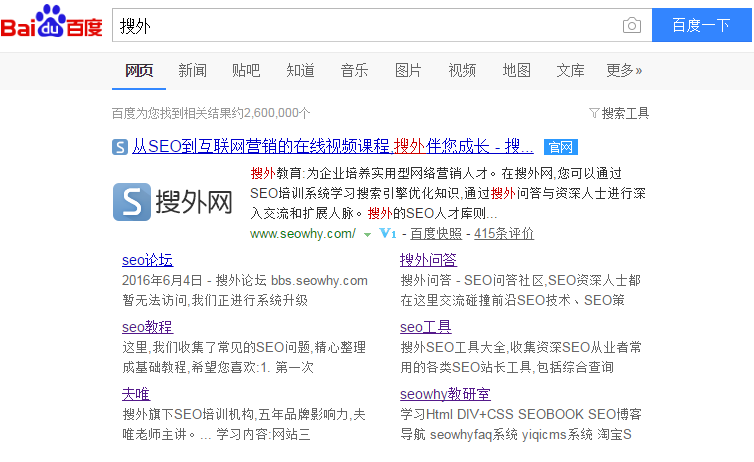
Task: Open the 图片 tab
Action: 408,71
